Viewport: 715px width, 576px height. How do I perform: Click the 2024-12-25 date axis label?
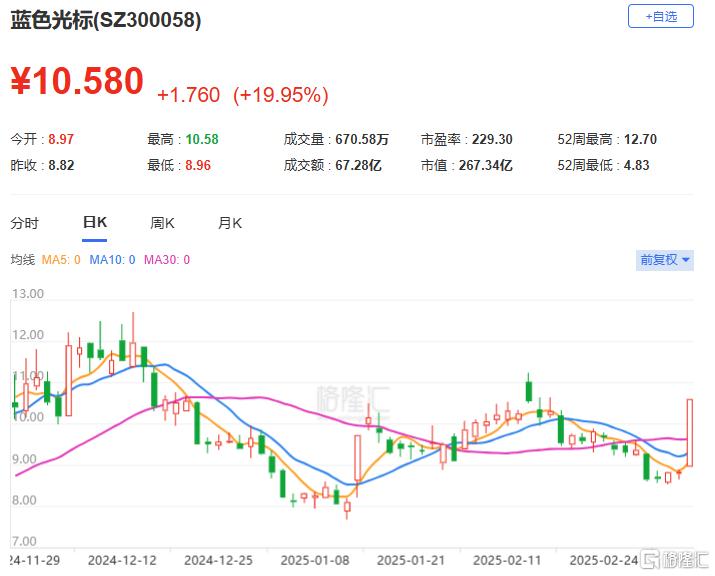click(x=218, y=560)
